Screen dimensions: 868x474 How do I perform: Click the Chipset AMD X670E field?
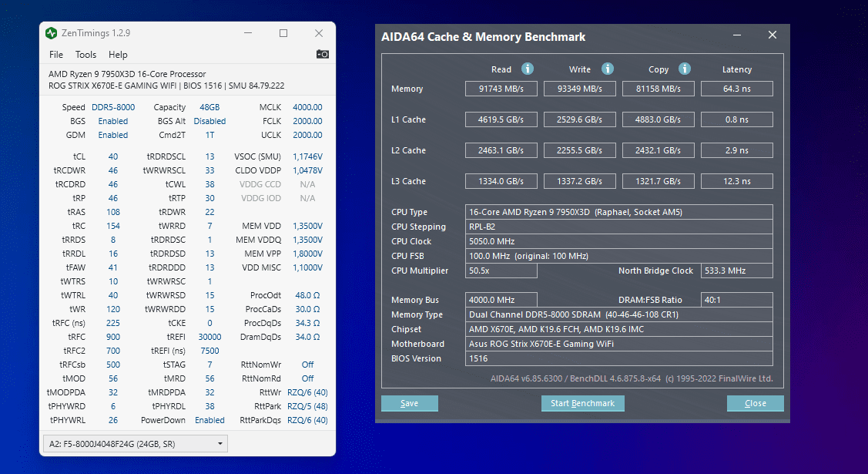[x=619, y=329]
